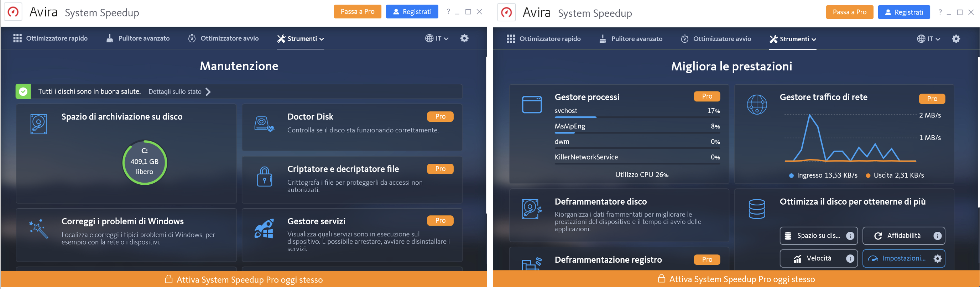The width and height of the screenshot is (980, 289).
Task: Click gear icon on Impostazioni... button
Action: pos(938,259)
